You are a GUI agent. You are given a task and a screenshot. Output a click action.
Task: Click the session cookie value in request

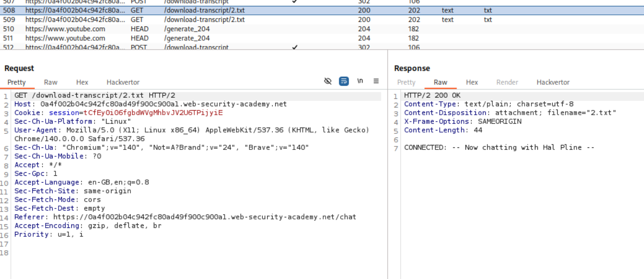click(x=153, y=113)
